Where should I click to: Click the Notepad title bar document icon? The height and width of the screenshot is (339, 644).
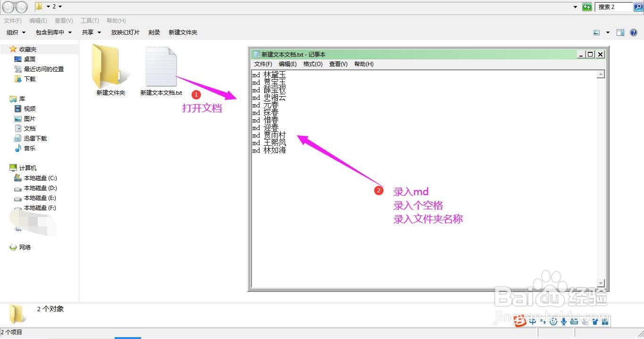256,54
